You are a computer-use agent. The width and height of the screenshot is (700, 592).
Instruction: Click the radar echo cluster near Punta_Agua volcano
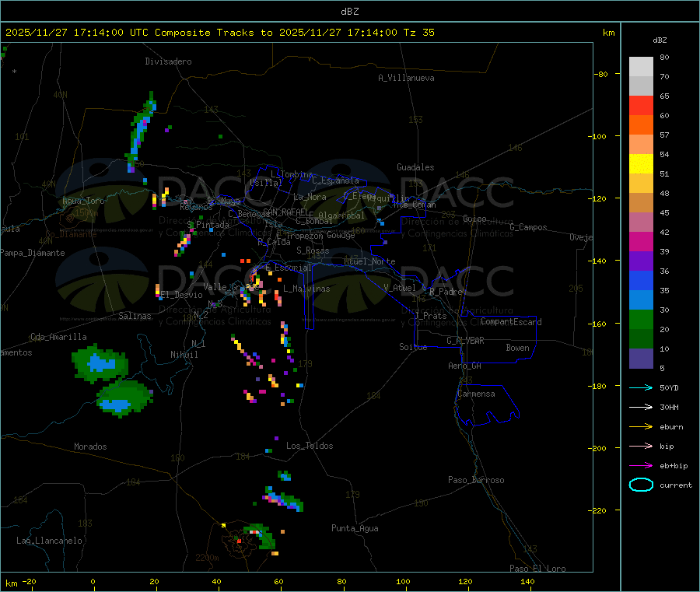pos(259,536)
